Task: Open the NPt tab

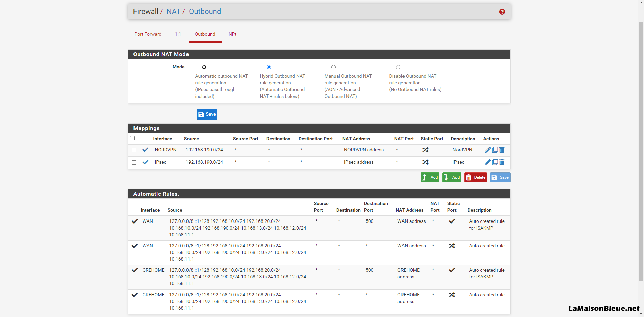Action: 232,34
